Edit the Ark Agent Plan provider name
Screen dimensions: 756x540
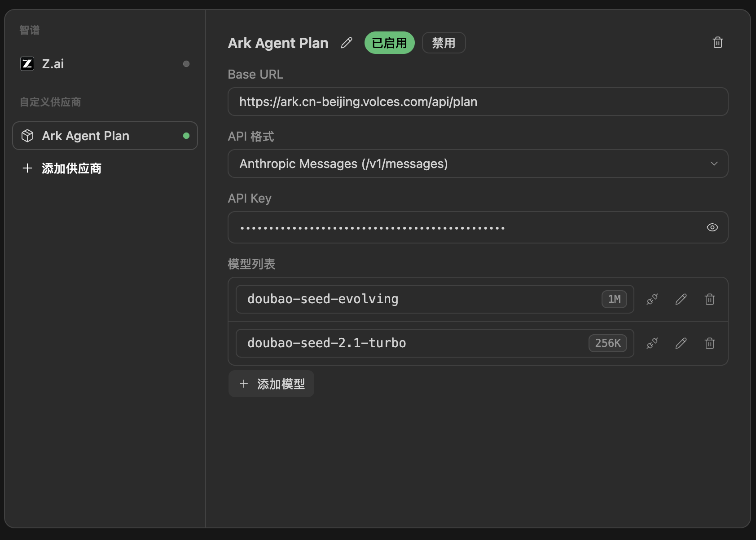[347, 43]
